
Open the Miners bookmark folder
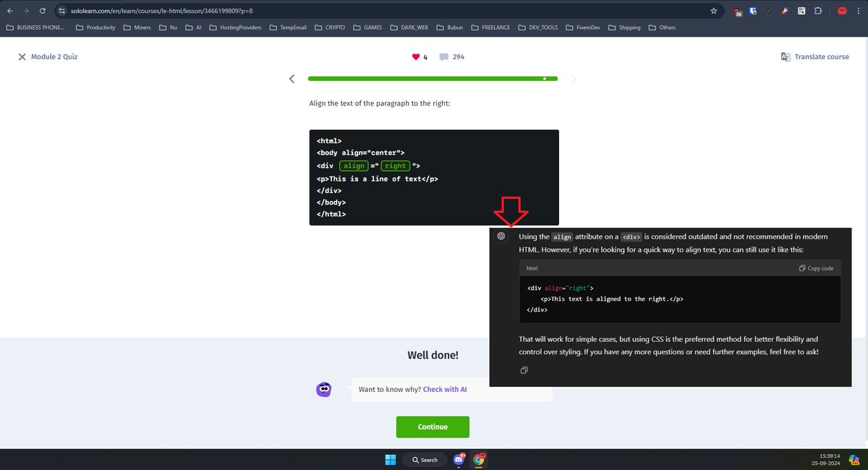[x=137, y=27]
